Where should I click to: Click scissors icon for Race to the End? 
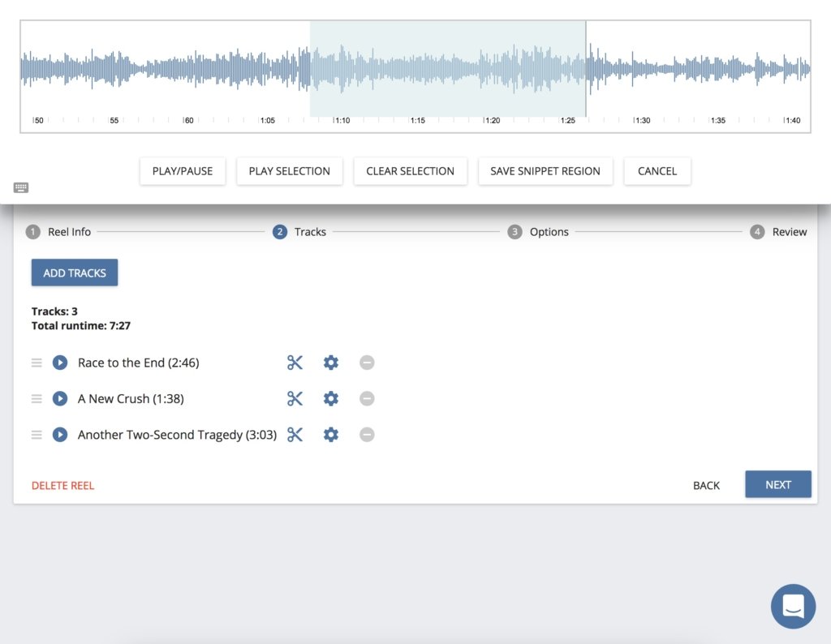coord(295,363)
